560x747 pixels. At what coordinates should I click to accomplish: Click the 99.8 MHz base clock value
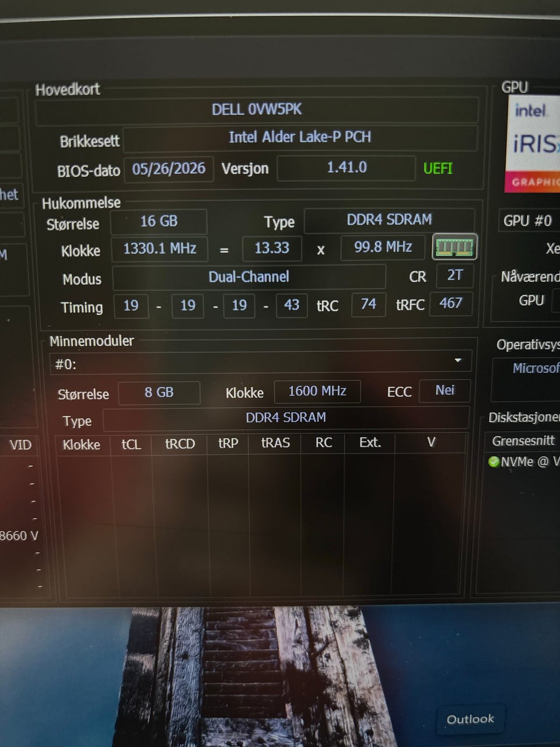coord(383,247)
